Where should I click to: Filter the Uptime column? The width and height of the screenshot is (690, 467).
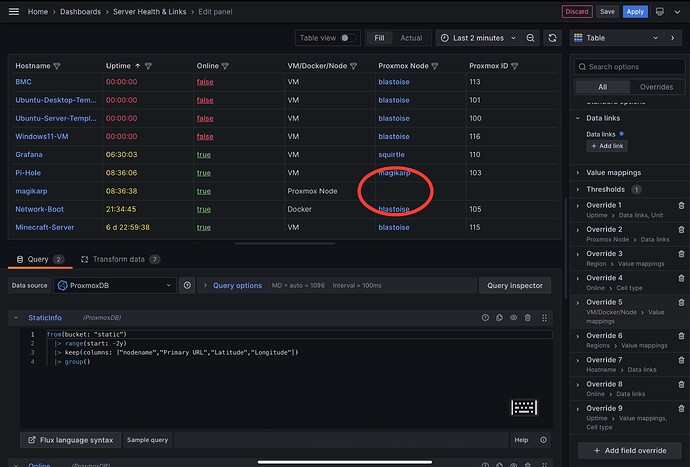click(x=148, y=66)
